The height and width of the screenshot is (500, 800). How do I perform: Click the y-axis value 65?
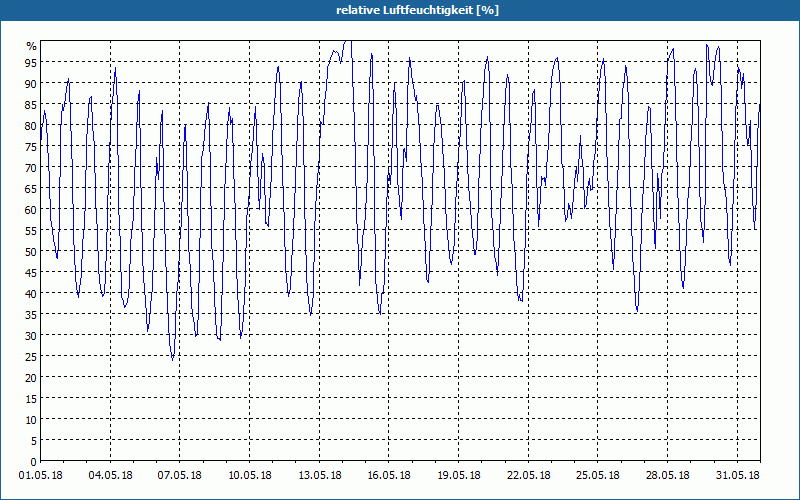(31, 188)
